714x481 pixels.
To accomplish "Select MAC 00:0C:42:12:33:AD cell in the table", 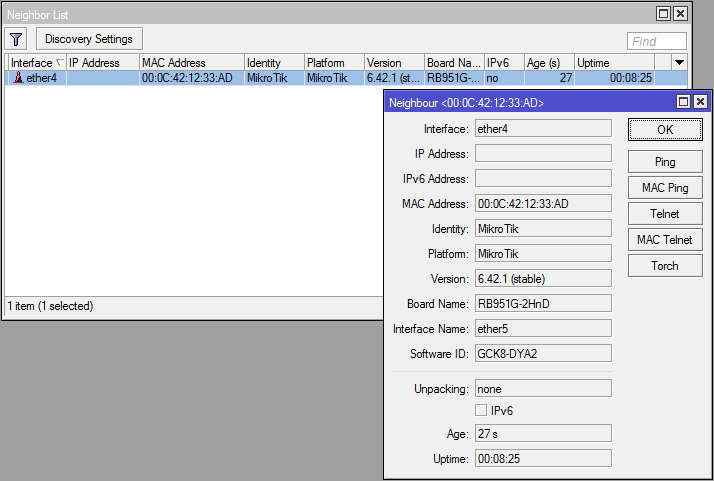I will click(x=192, y=78).
